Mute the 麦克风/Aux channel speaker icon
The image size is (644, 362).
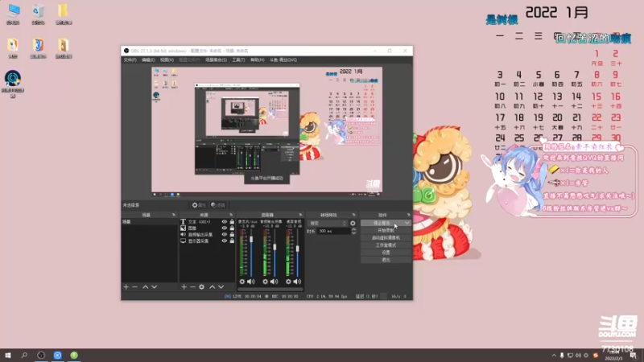pyautogui.click(x=251, y=282)
